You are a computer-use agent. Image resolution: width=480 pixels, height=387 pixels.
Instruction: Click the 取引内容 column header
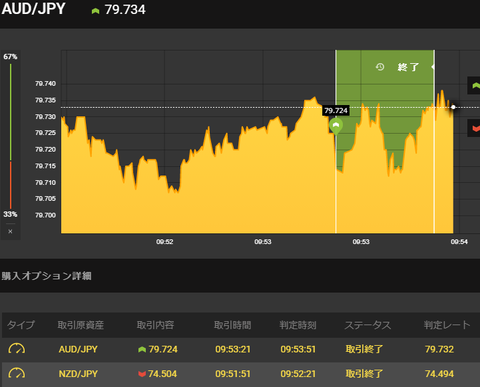[x=155, y=325]
